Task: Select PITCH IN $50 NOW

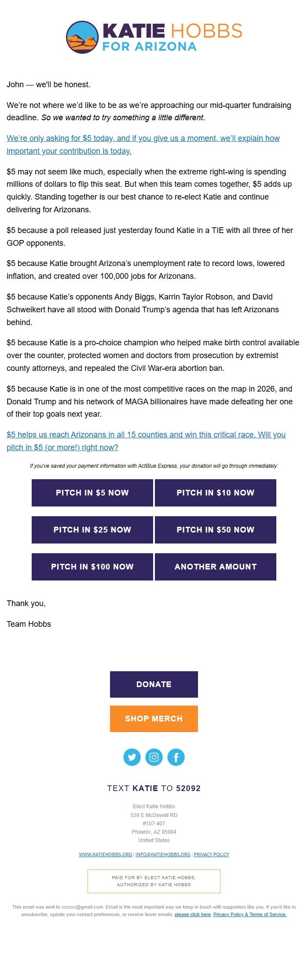Action: [215, 530]
